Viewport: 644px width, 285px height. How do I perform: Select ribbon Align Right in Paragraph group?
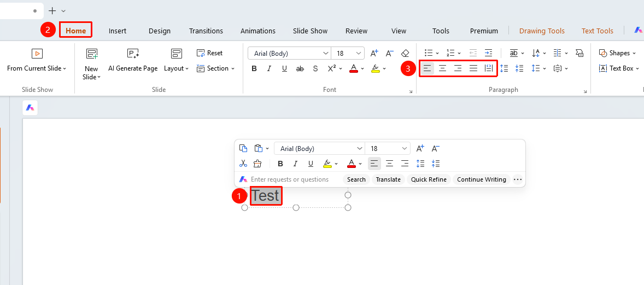click(458, 68)
